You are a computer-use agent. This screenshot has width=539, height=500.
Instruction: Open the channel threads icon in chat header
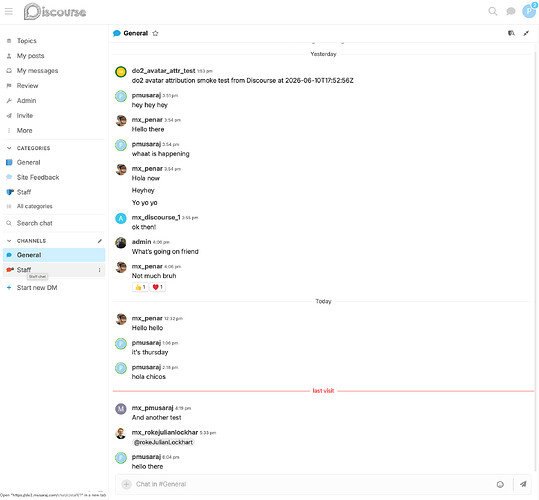(511, 33)
